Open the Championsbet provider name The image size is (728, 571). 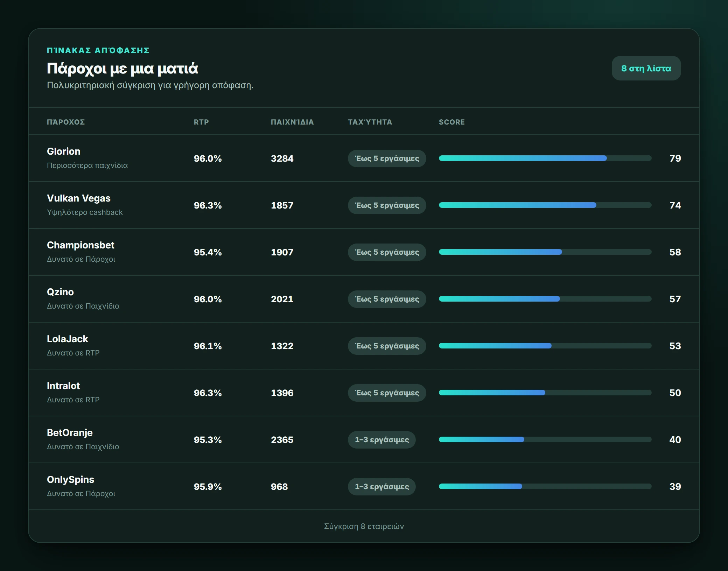coord(80,245)
